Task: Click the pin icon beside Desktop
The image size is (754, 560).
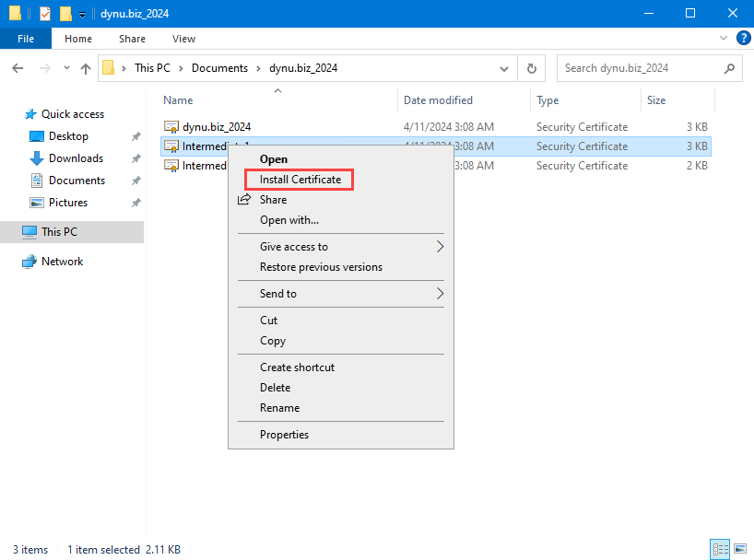Action: point(136,136)
